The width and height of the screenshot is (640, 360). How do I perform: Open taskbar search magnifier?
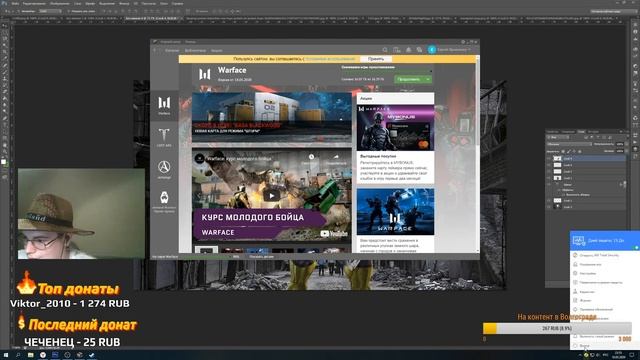coord(18,355)
